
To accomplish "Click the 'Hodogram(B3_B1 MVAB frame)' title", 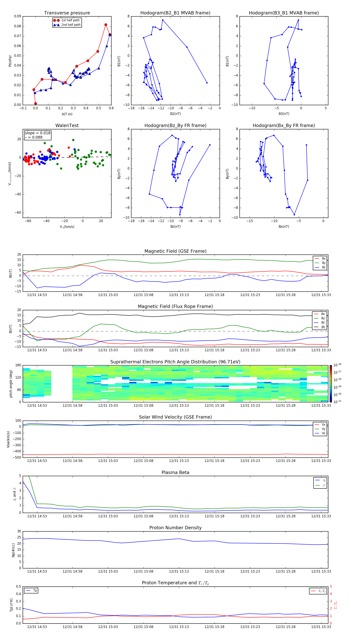I will pyautogui.click(x=284, y=13).
